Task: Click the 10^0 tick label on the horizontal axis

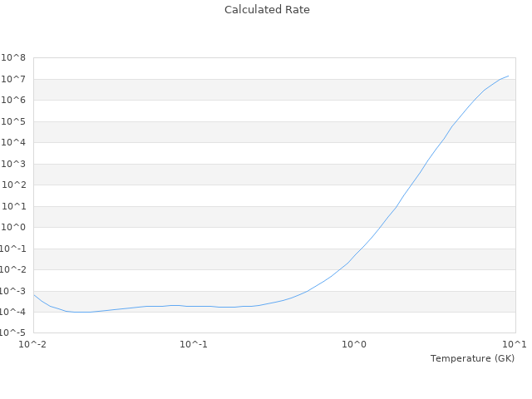Action: pos(355,344)
